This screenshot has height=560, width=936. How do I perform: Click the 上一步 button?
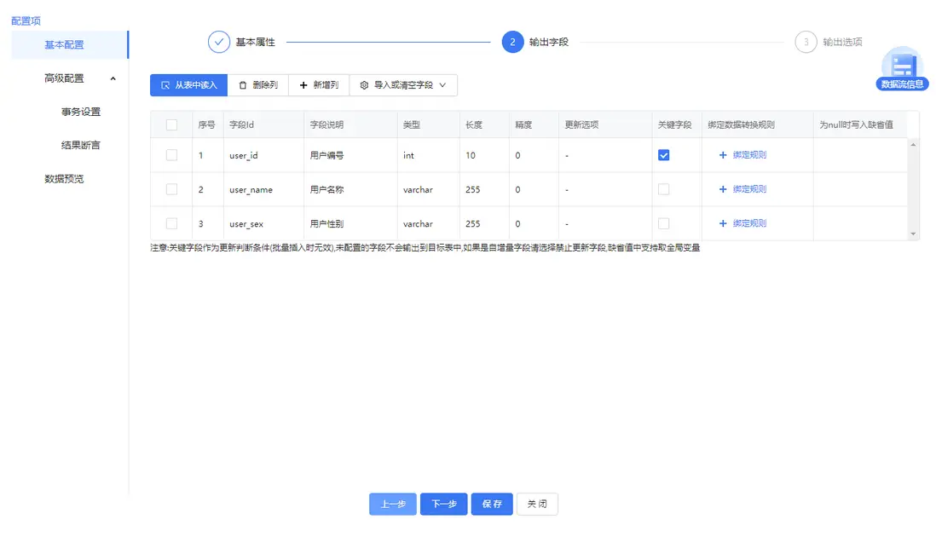[392, 504]
